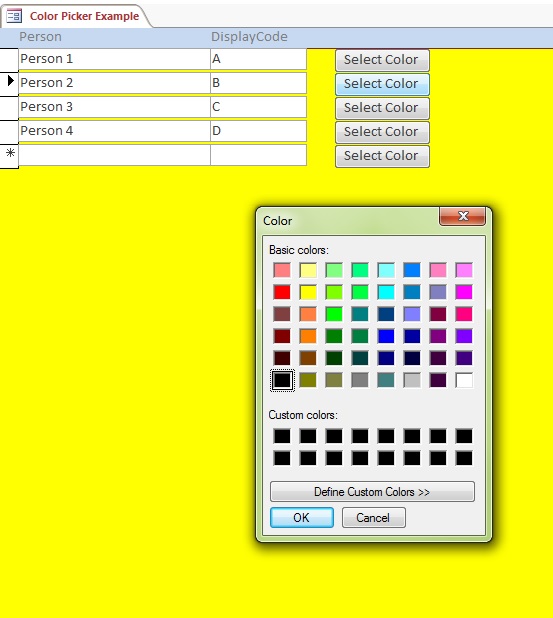Pick the hot pink swatch in third row

(x=464, y=314)
